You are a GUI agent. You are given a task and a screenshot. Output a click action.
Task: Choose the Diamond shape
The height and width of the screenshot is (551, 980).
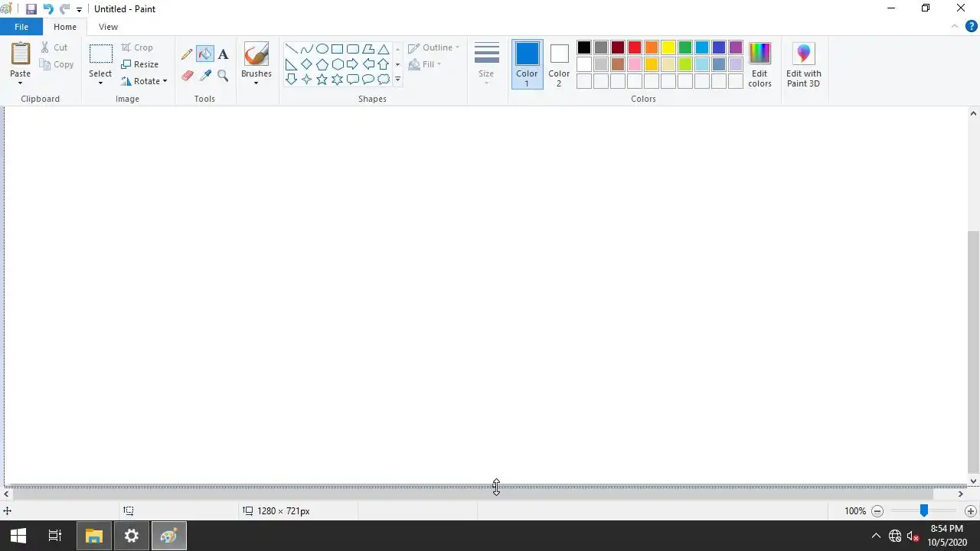(306, 64)
